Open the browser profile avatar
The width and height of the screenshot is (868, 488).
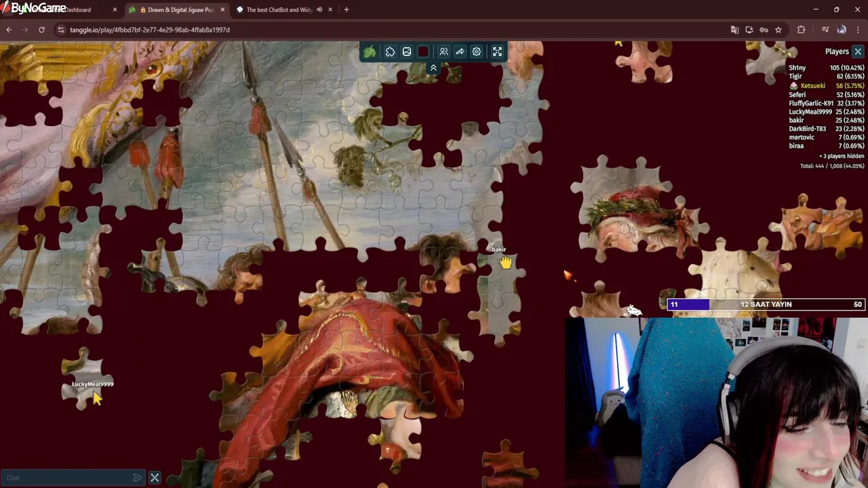click(842, 30)
